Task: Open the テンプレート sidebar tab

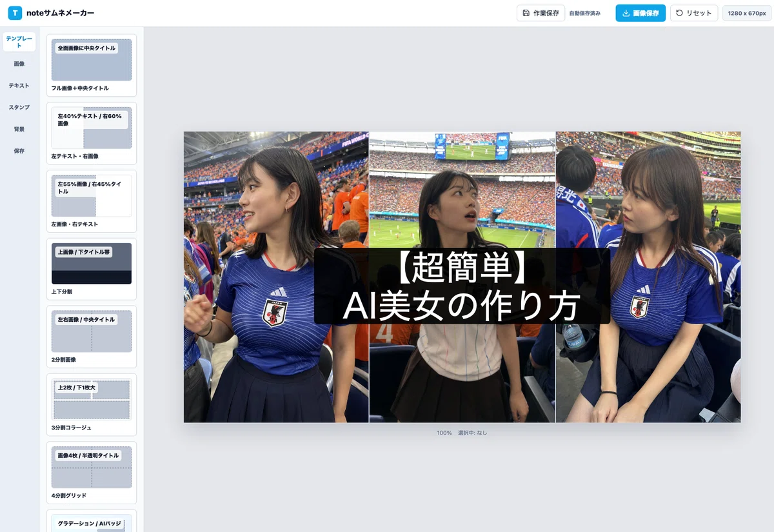Action: [19, 42]
